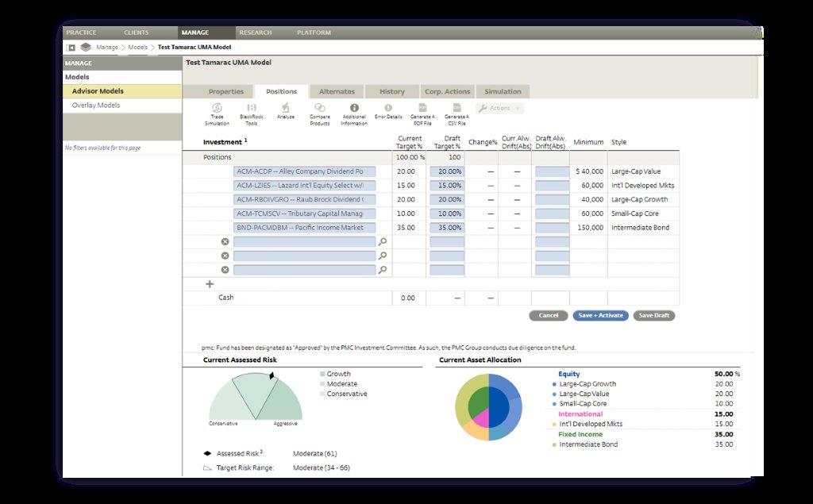Screen dimensions: 813x504
Task: Open the PRACTICE top menu
Action: pyautogui.click(x=82, y=33)
